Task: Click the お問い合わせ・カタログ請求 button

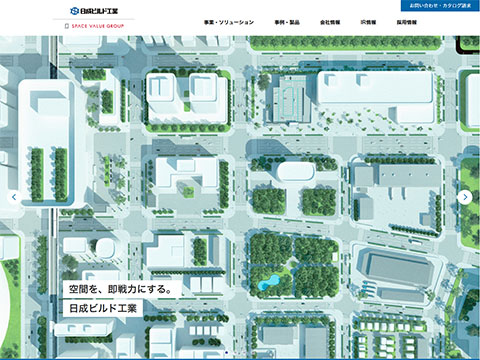Action: [440, 6]
